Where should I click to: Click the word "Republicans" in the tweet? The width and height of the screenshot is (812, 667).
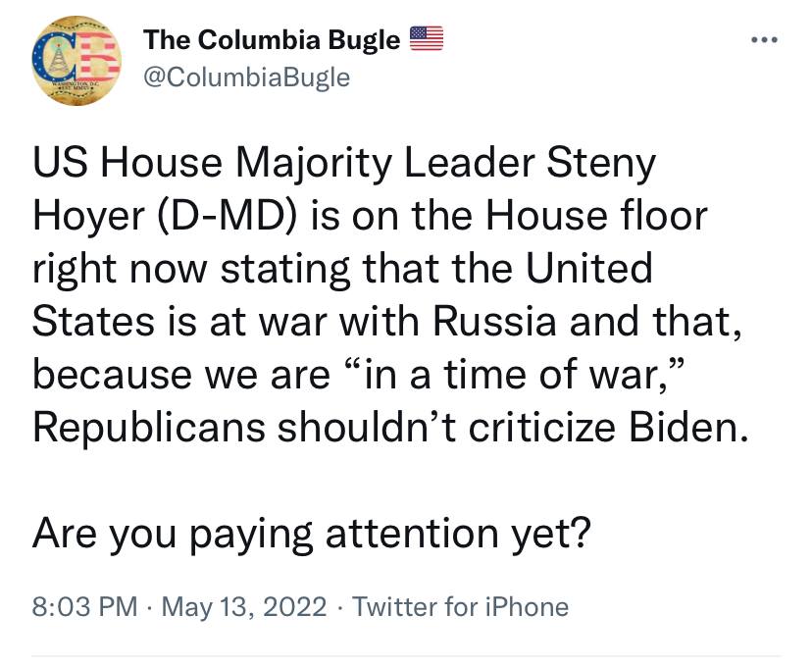149,429
